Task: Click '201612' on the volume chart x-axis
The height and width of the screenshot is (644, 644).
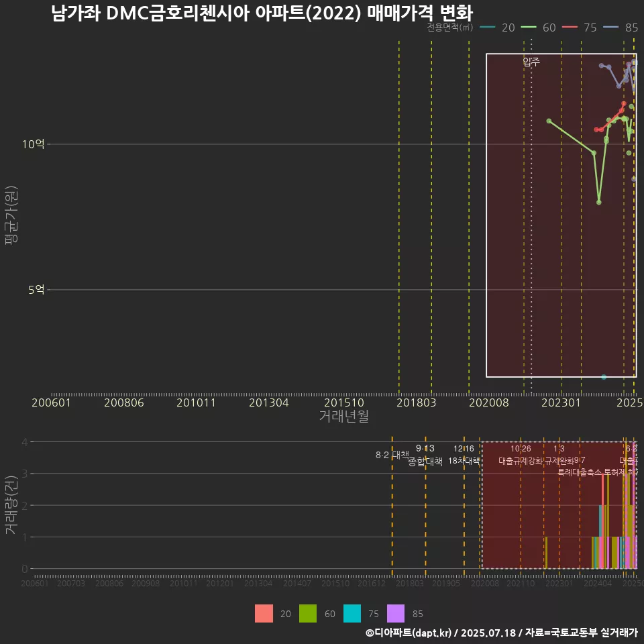Action: (372, 583)
